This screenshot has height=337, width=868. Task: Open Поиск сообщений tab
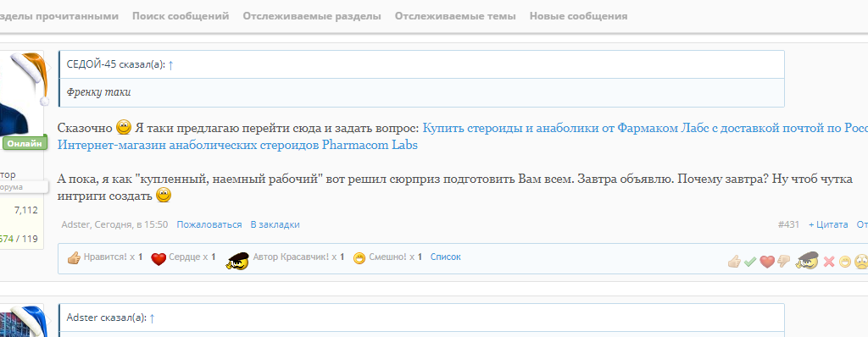pos(181,16)
